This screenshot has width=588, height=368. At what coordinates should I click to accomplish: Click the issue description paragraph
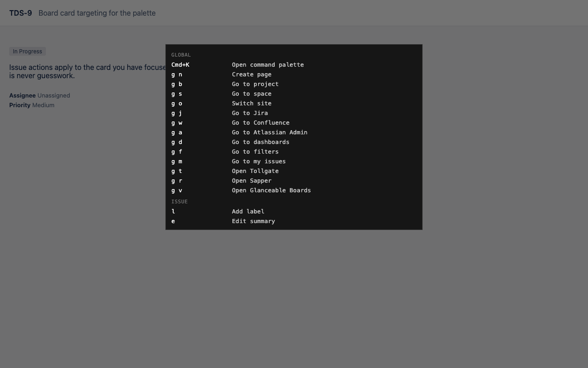pos(88,72)
